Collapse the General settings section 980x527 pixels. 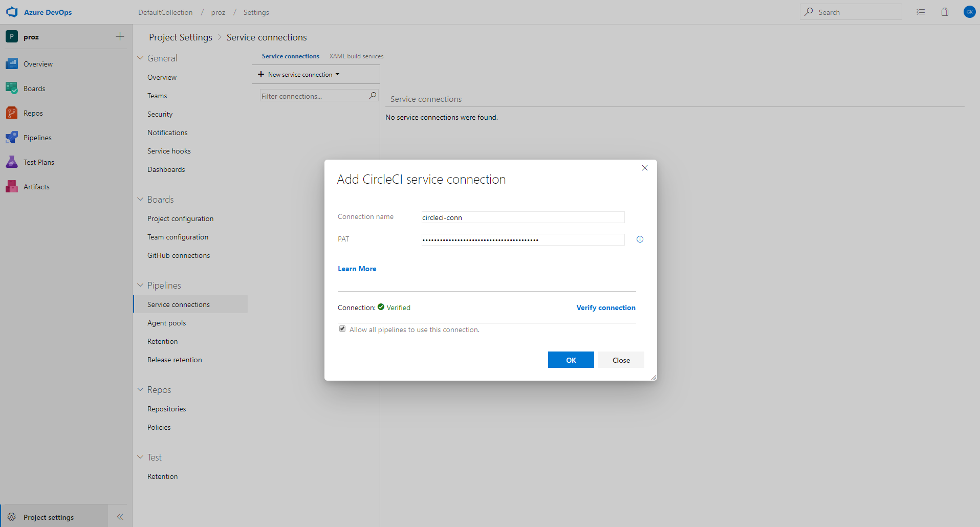click(140, 58)
